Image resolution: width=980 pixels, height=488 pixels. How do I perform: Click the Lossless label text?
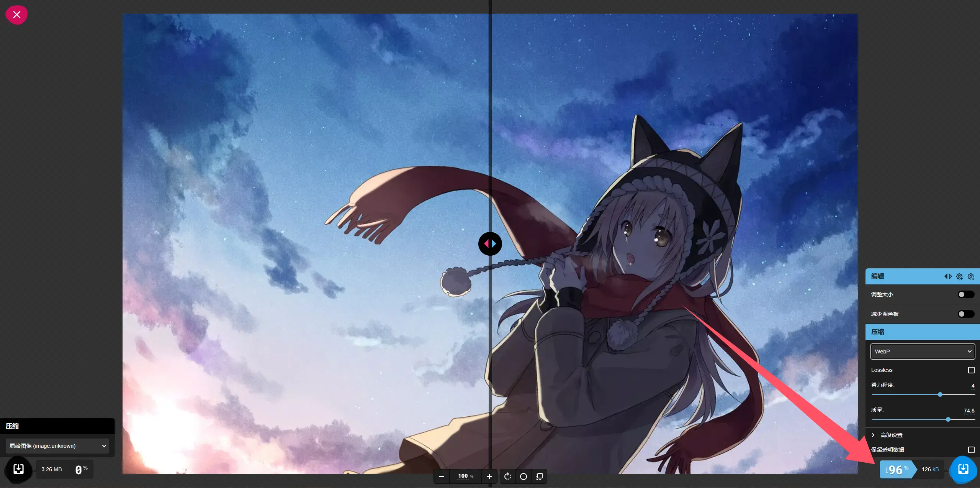click(882, 370)
